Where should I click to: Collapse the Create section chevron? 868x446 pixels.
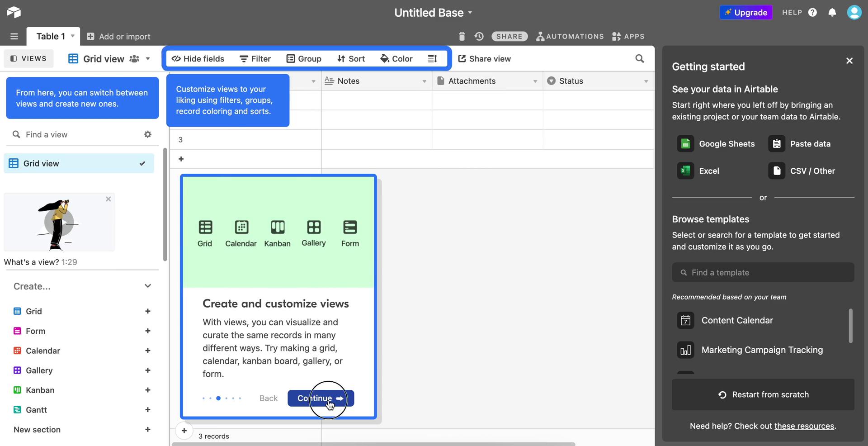point(148,286)
